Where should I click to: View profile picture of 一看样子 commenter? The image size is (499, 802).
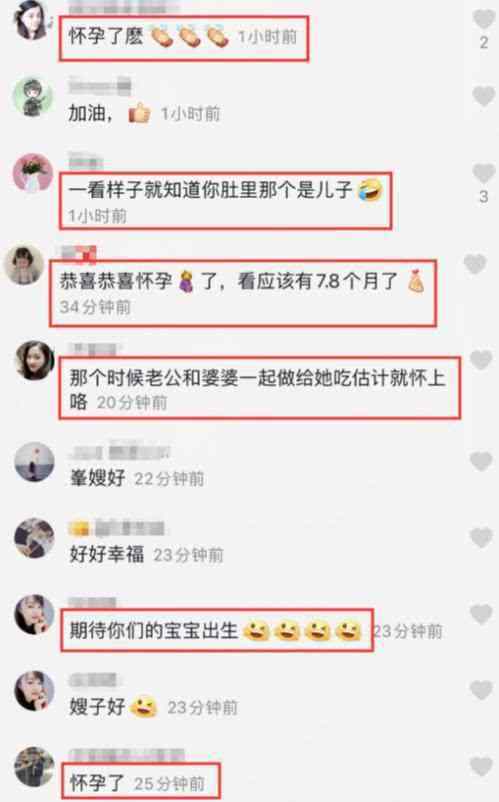click(x=33, y=173)
